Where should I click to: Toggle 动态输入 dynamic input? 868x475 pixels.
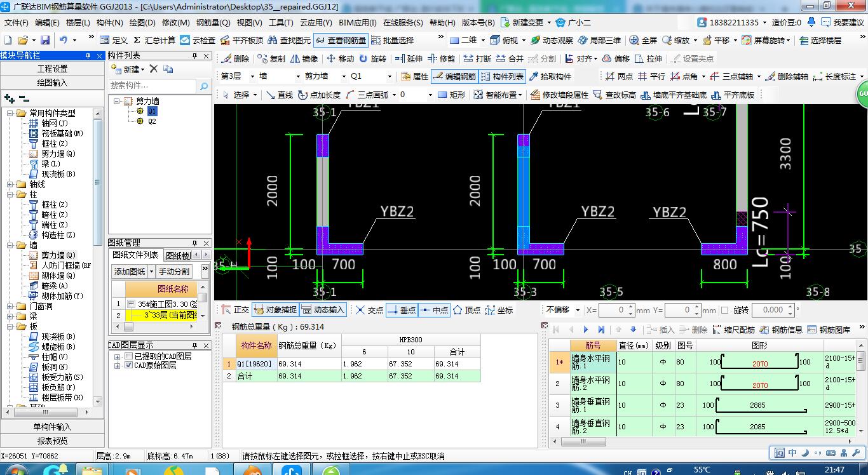pos(323,310)
